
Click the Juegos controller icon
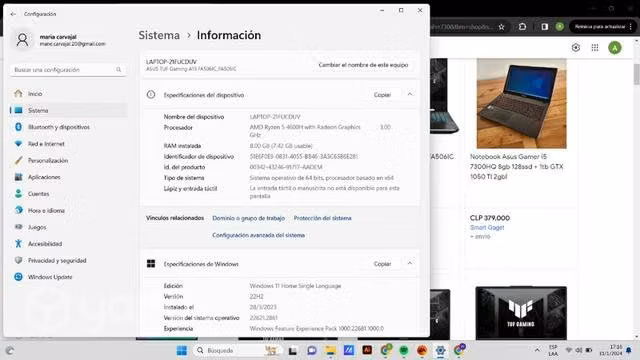click(18, 227)
